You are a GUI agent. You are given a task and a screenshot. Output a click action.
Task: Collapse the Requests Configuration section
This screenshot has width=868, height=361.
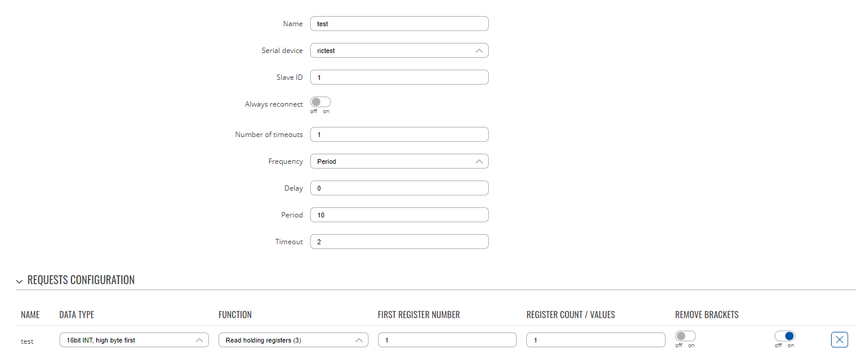click(20, 281)
